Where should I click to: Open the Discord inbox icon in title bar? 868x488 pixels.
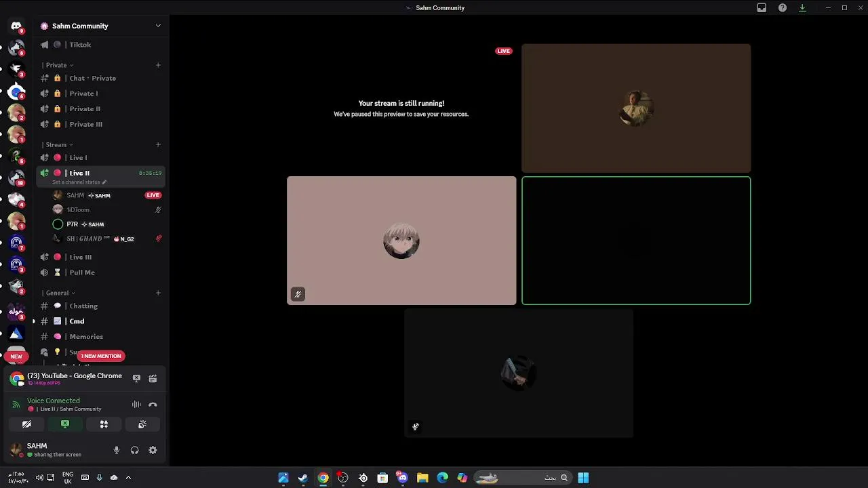tap(762, 8)
